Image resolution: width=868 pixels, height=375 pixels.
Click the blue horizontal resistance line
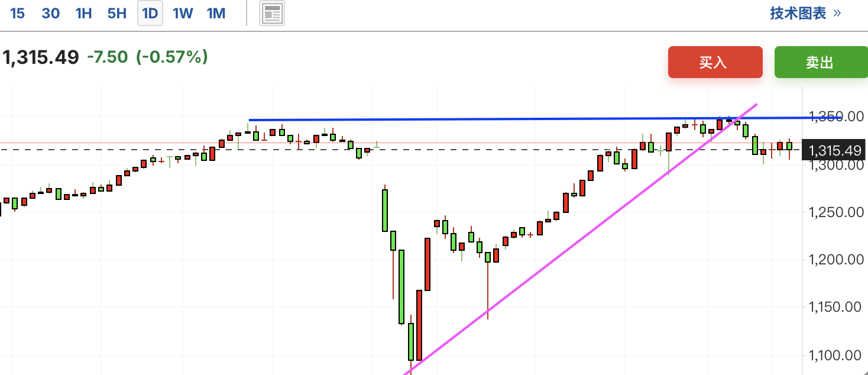click(x=473, y=119)
